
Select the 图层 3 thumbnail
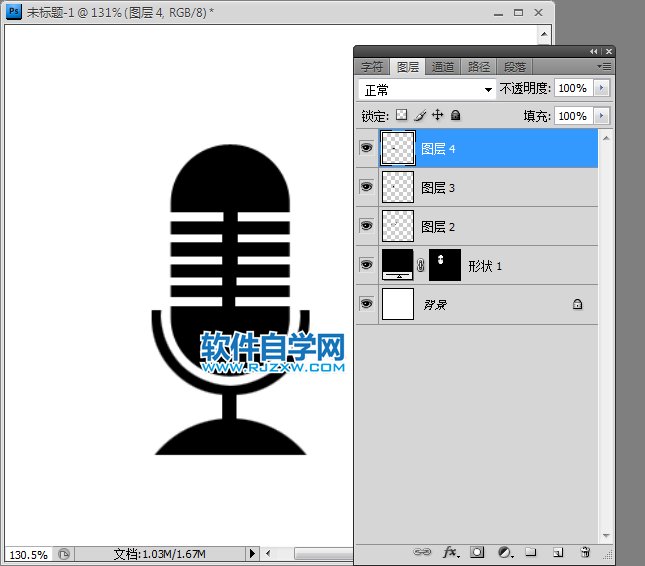pyautogui.click(x=398, y=187)
